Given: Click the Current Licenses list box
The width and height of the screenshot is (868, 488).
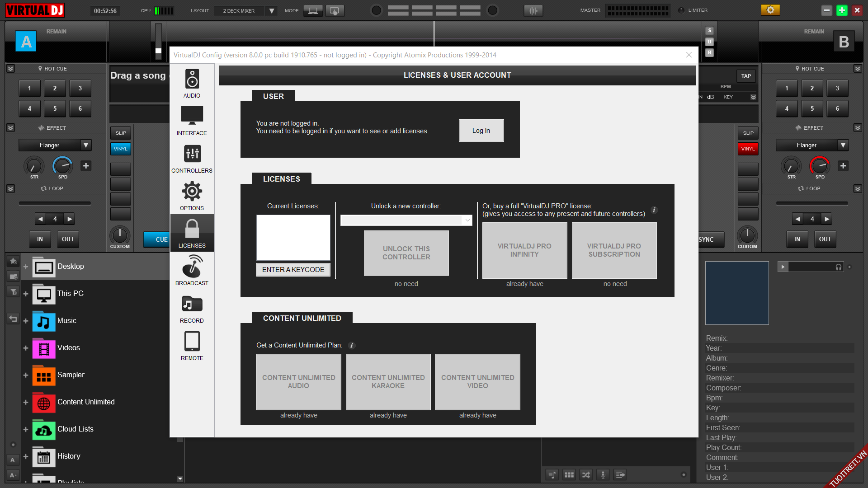Looking at the screenshot, I should (x=293, y=238).
